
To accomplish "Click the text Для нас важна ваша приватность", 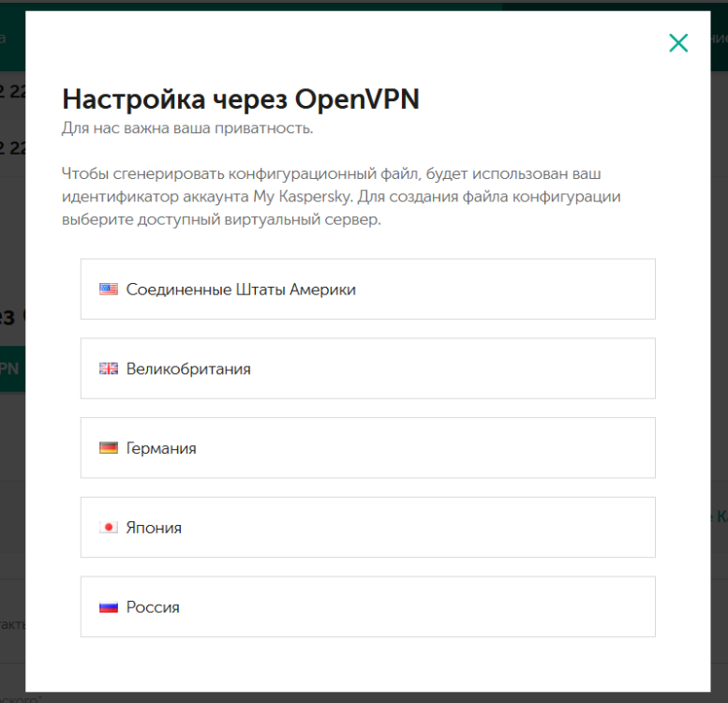I will 187,128.
